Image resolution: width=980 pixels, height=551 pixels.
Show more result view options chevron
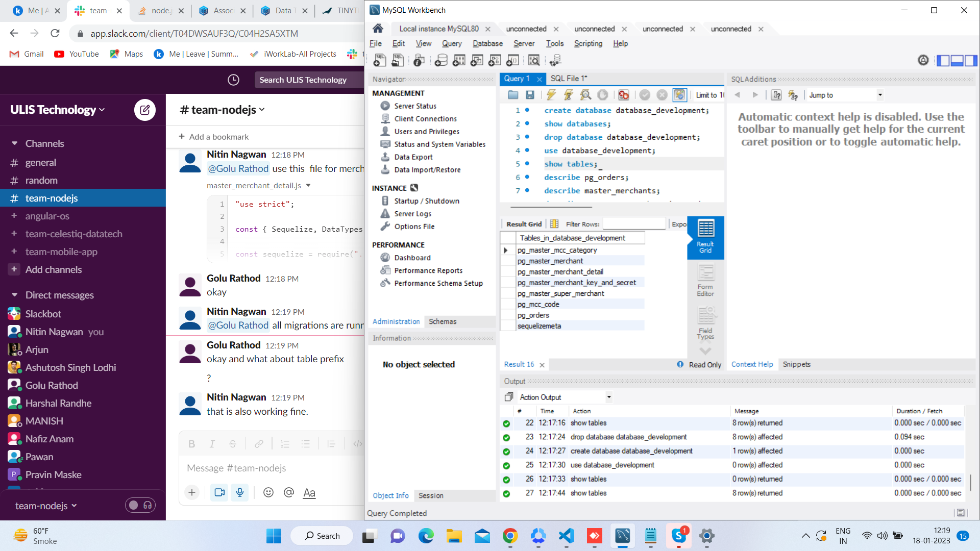(x=705, y=351)
